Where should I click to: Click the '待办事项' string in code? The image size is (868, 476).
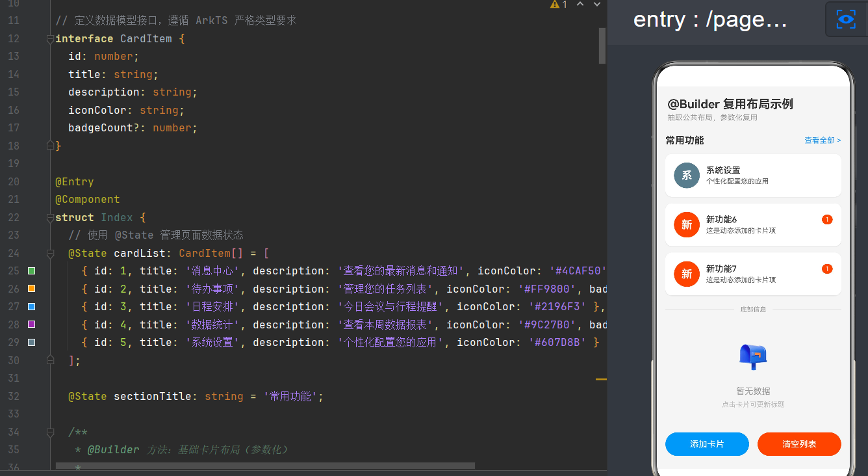click(x=213, y=289)
